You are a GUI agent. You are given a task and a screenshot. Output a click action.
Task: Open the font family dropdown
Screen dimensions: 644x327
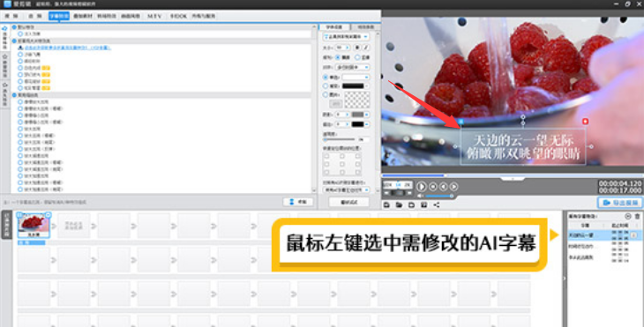coord(346,37)
